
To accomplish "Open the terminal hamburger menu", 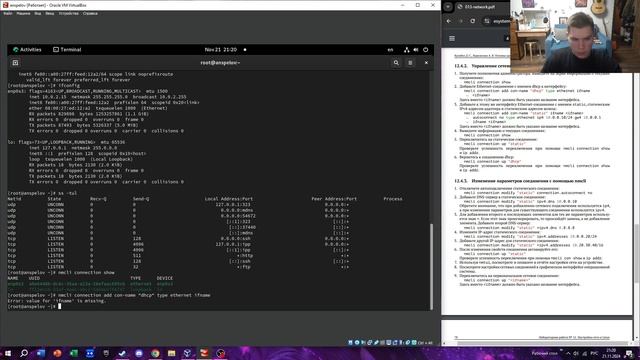I will coord(410,63).
